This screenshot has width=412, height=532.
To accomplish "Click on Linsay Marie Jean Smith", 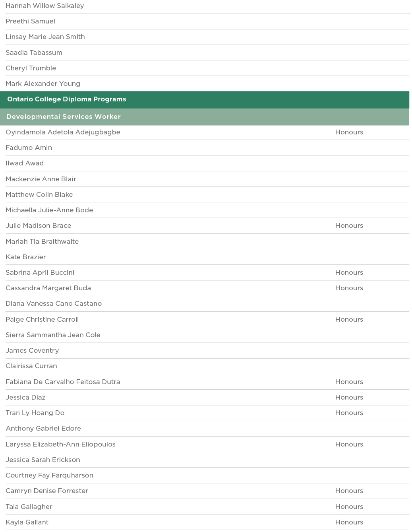I will [x=45, y=37].
